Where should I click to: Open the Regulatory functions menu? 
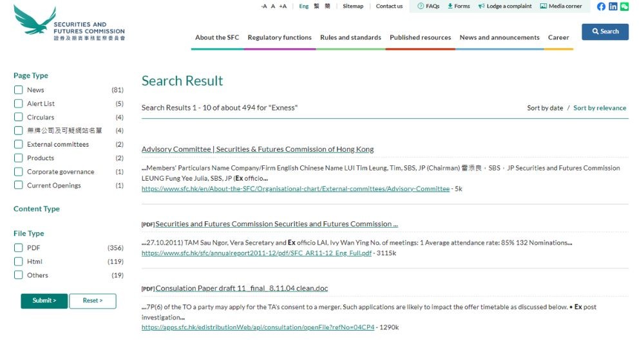point(279,37)
